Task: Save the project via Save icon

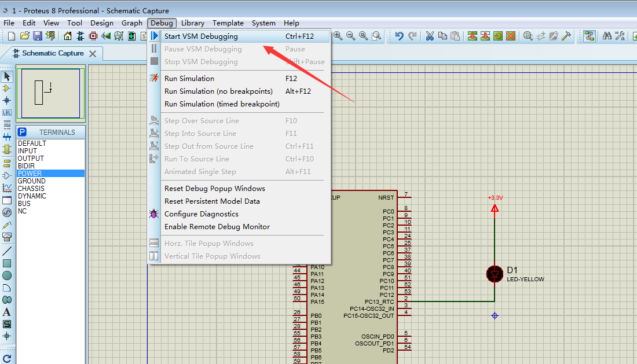Action: click(37, 36)
